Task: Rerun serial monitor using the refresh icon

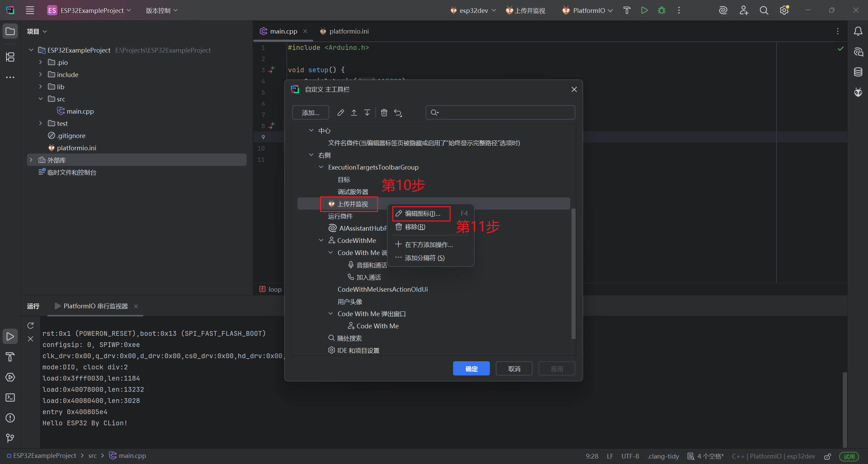Action: point(31,326)
